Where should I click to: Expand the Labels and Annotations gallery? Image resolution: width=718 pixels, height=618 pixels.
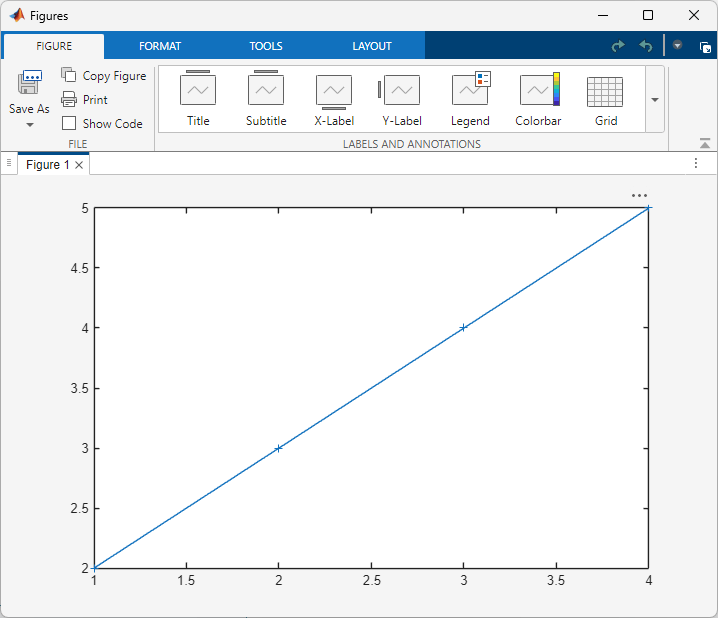pyautogui.click(x=655, y=99)
